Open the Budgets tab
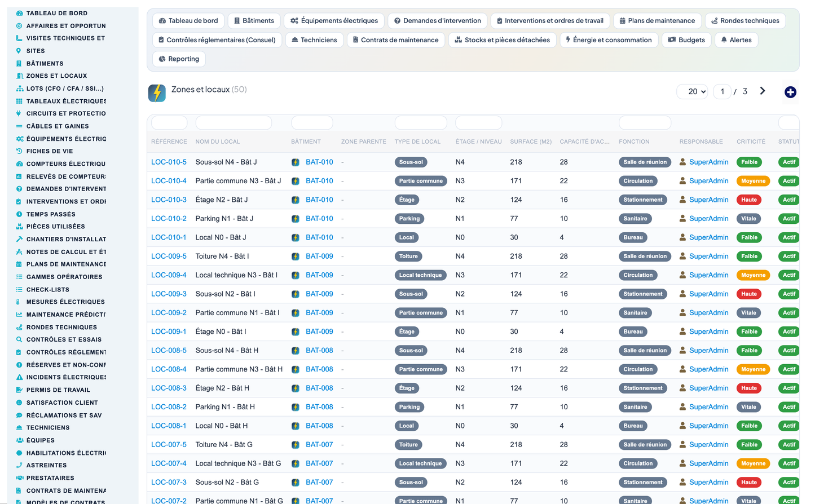Image resolution: width=815 pixels, height=504 pixels. coord(686,40)
